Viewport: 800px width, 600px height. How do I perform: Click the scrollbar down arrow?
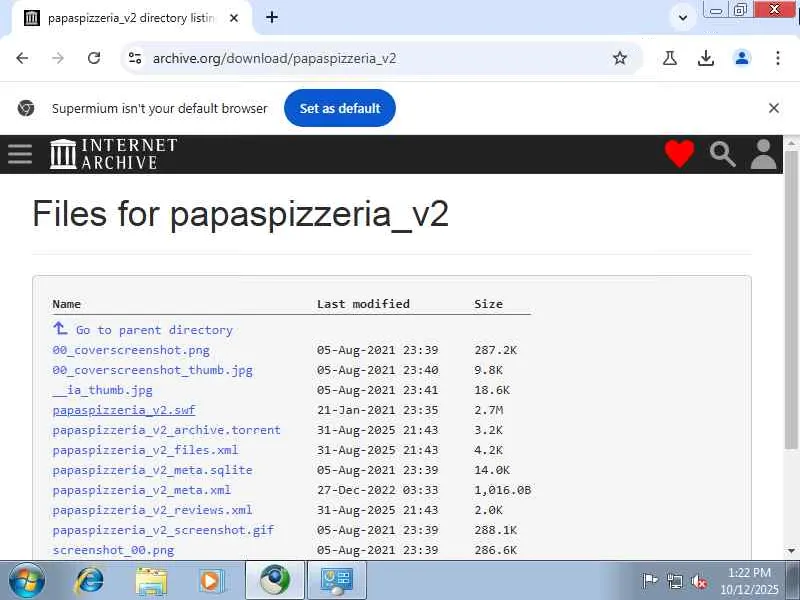click(x=791, y=551)
